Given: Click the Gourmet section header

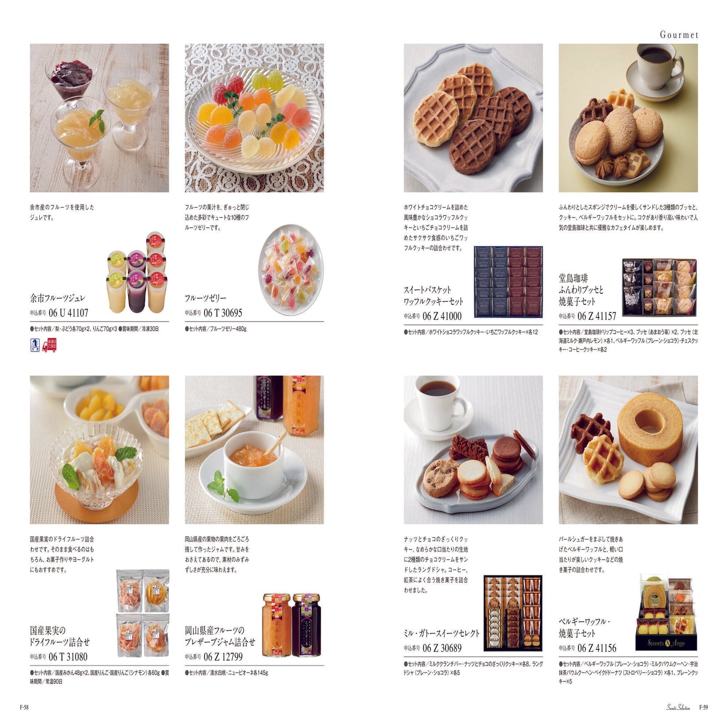Looking at the screenshot, I should (679, 35).
